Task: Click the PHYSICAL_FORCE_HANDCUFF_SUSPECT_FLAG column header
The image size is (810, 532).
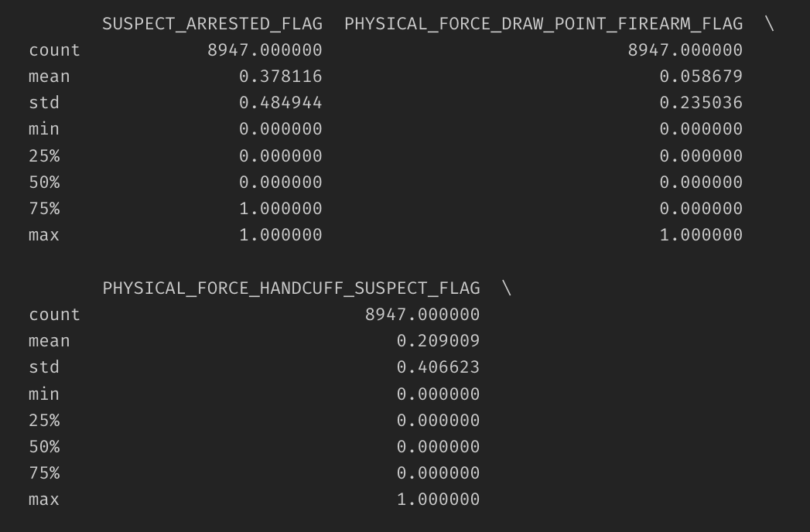Action: 291,288
